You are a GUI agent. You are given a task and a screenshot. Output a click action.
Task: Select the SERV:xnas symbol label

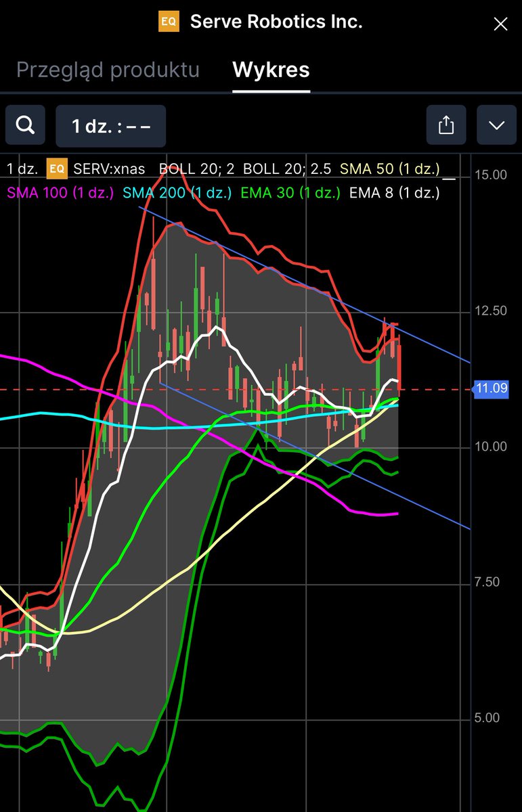pos(108,168)
